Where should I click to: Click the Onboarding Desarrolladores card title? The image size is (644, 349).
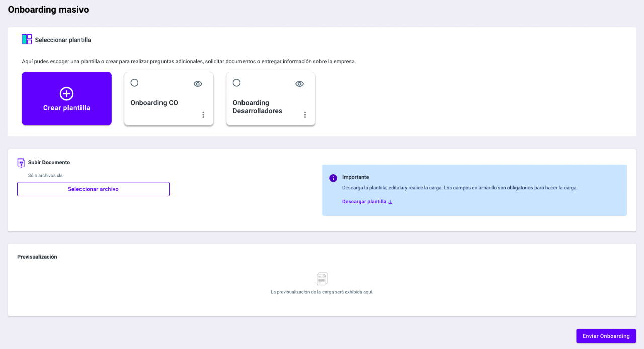click(x=257, y=107)
